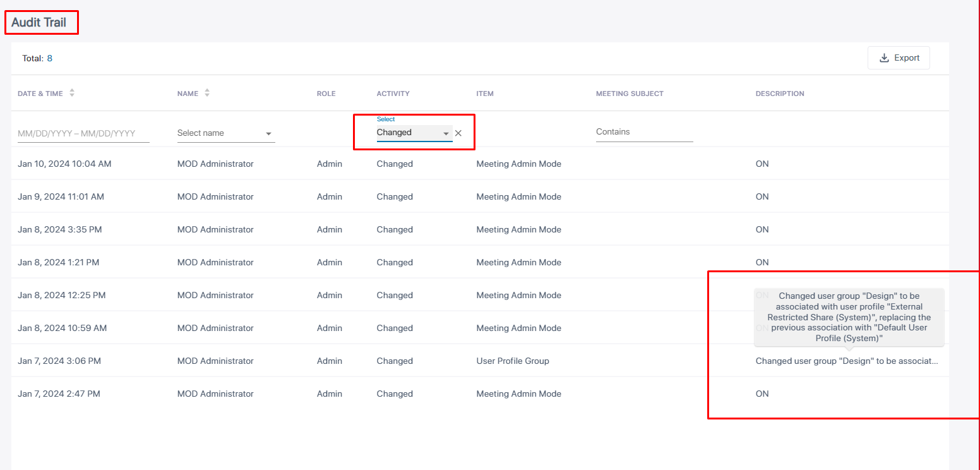The width and height of the screenshot is (980, 470).
Task: Clear the Changed activity filter
Action: [x=458, y=133]
